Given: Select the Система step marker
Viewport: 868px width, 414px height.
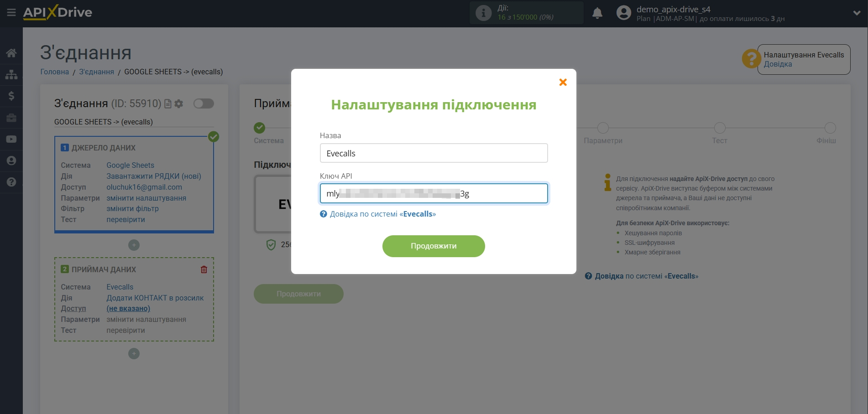Looking at the screenshot, I should [x=259, y=128].
